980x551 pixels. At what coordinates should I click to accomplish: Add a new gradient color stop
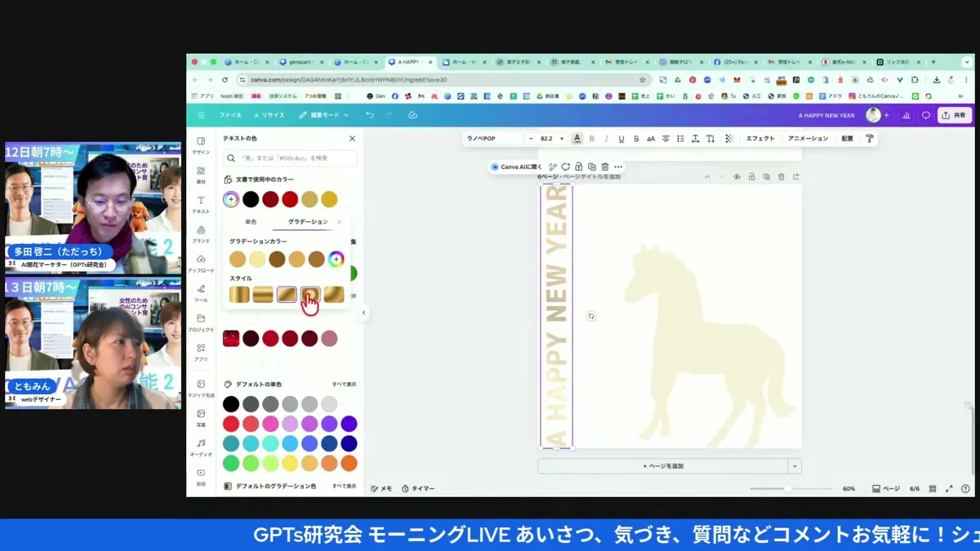tap(336, 260)
